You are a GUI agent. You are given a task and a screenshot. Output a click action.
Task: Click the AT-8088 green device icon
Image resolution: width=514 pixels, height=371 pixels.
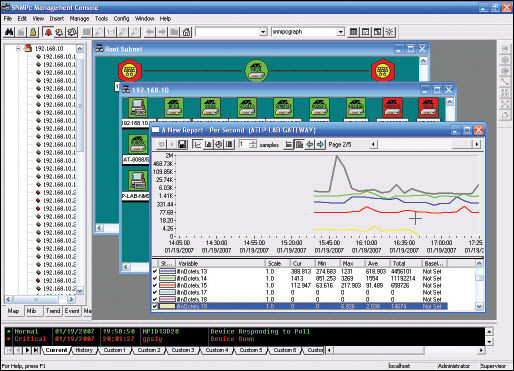click(138, 144)
